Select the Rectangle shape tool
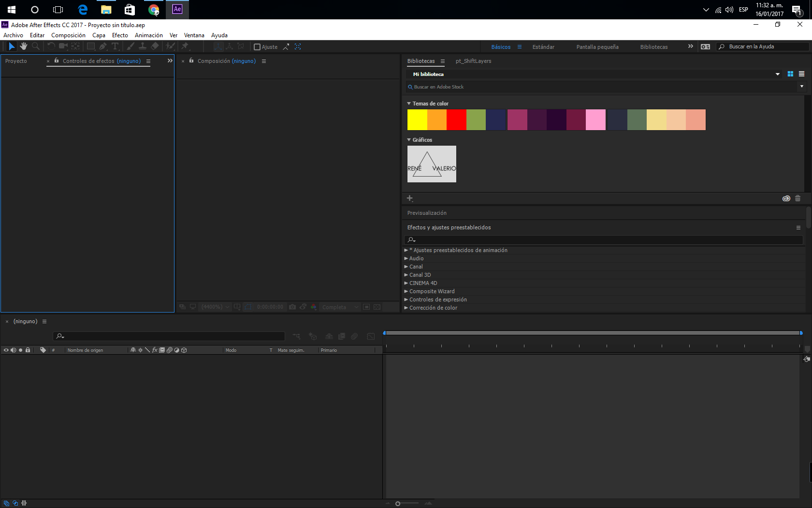This screenshot has width=812, height=508. tap(90, 46)
